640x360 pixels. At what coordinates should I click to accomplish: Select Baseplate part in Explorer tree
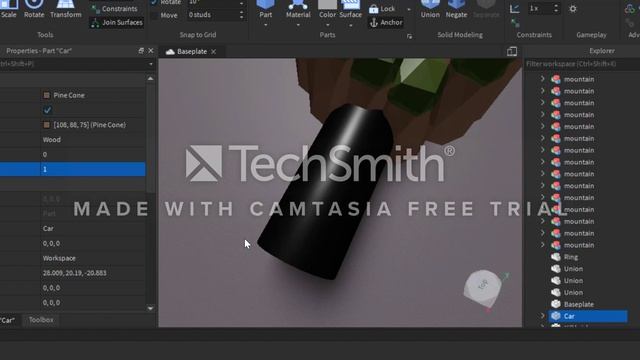578,304
